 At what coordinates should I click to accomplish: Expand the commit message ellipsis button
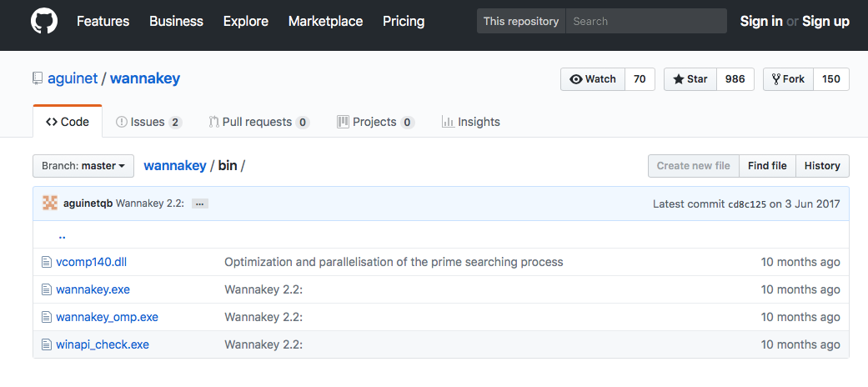tap(200, 204)
